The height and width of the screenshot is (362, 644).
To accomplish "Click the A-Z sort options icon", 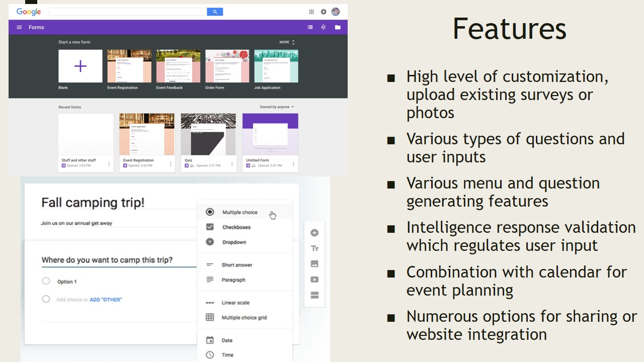I will click(x=324, y=27).
